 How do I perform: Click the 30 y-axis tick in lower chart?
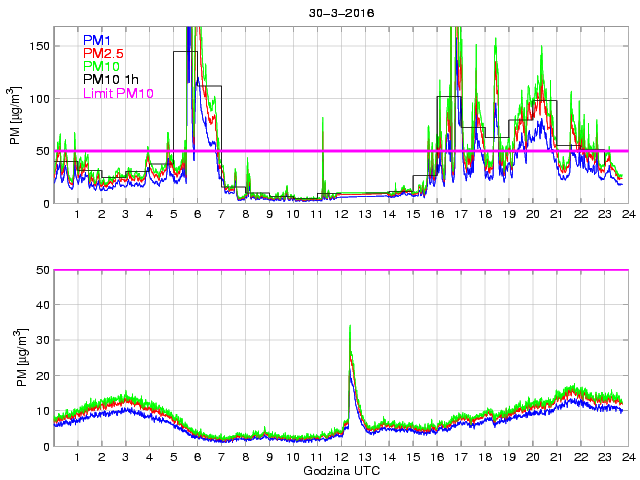click(x=41, y=340)
